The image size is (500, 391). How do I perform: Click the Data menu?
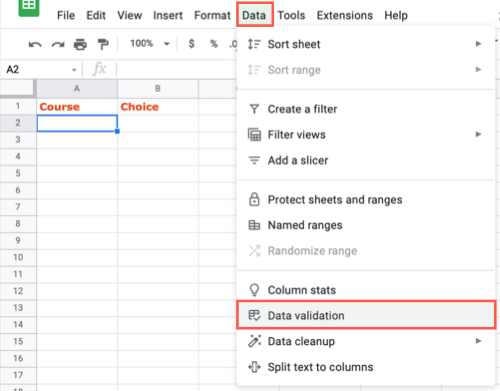point(255,15)
